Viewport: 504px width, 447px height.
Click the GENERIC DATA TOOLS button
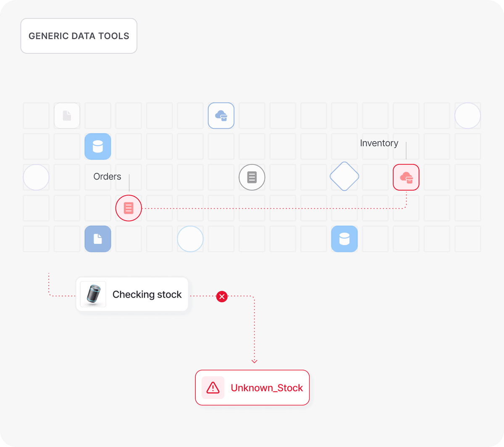79,36
